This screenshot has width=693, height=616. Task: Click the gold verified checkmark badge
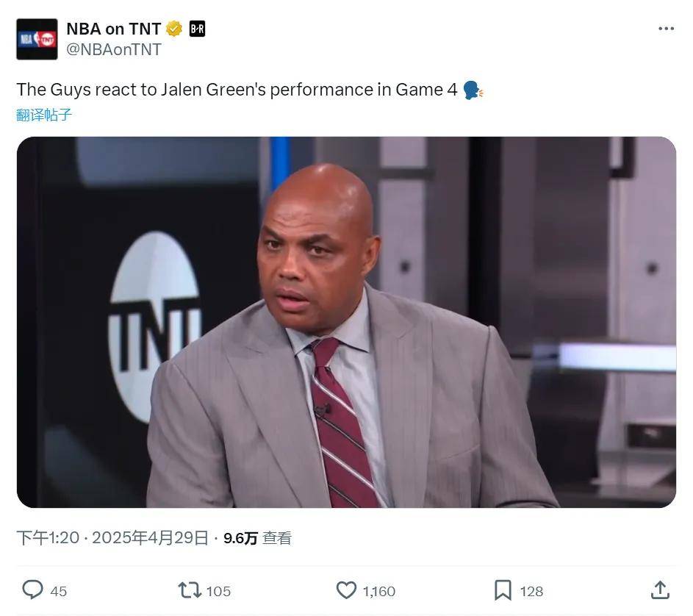point(174,29)
